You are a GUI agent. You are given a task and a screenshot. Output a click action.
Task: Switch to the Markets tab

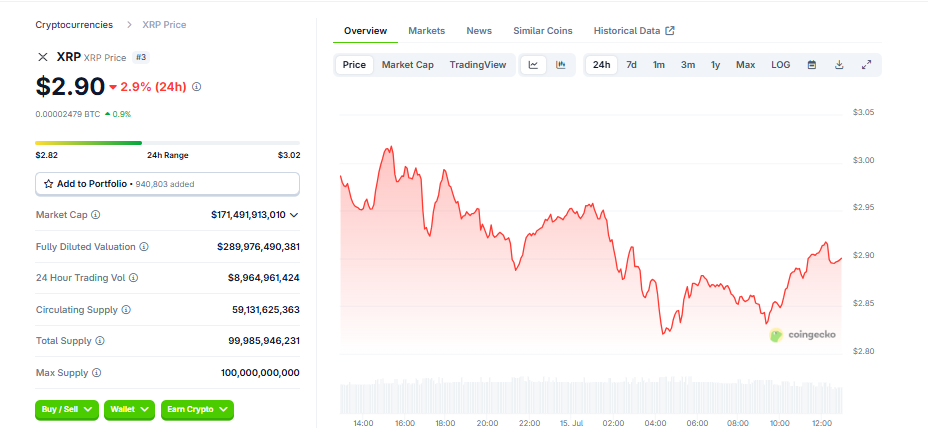coord(427,31)
